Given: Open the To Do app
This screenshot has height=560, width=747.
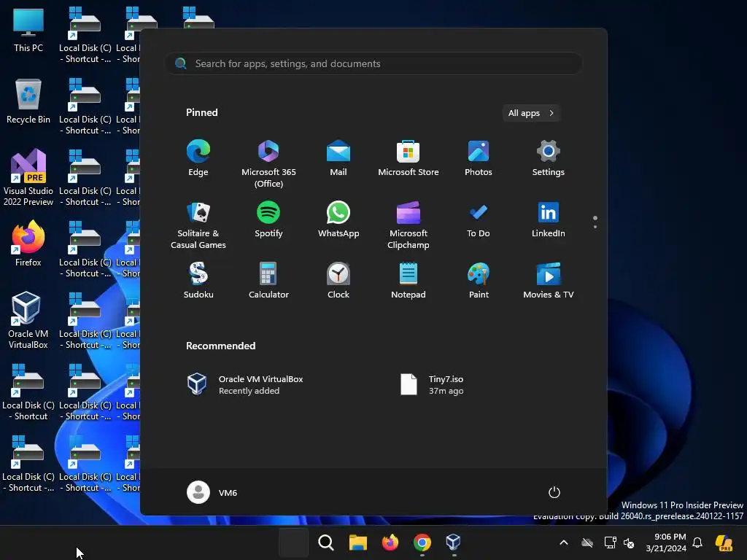Looking at the screenshot, I should (479, 219).
